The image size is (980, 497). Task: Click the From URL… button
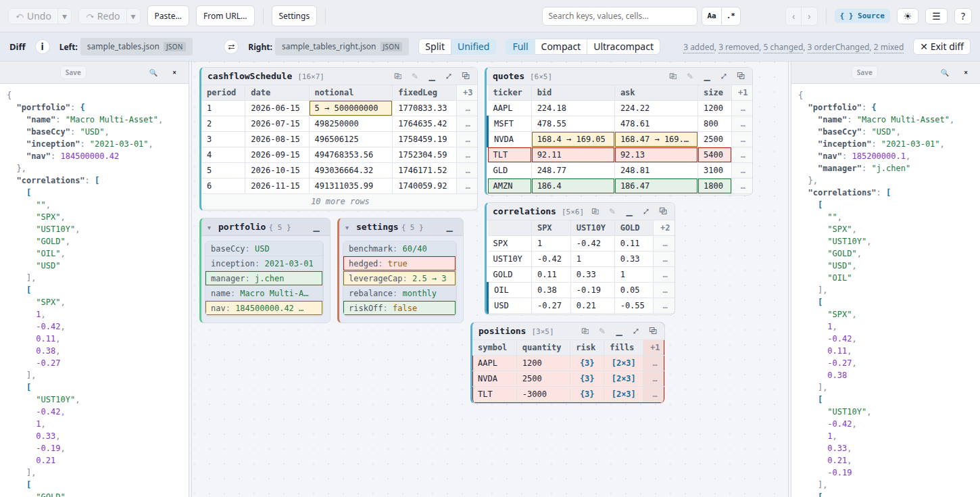pos(225,16)
